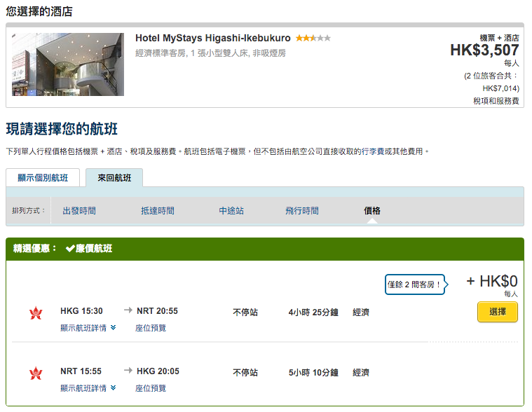This screenshot has height=412, width=532.
Task: Open 座位預覽 for NRT to HKG flight
Action: (x=151, y=388)
